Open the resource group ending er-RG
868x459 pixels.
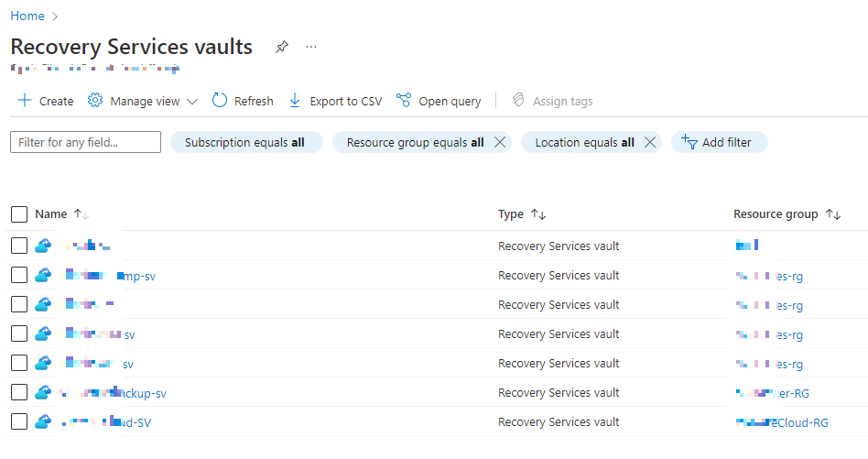(772, 393)
